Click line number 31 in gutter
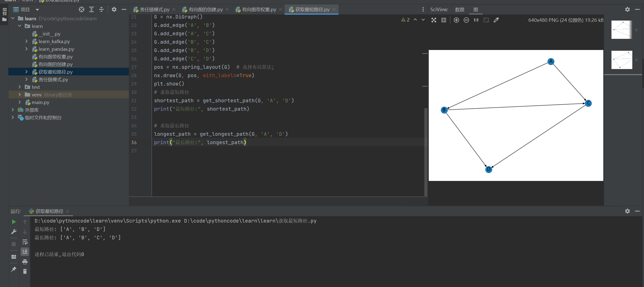 tap(134, 100)
